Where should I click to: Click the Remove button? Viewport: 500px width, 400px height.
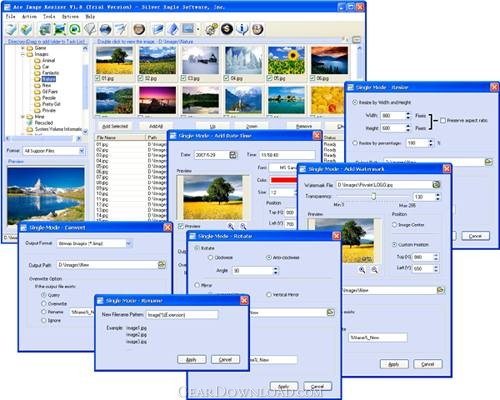click(x=304, y=126)
